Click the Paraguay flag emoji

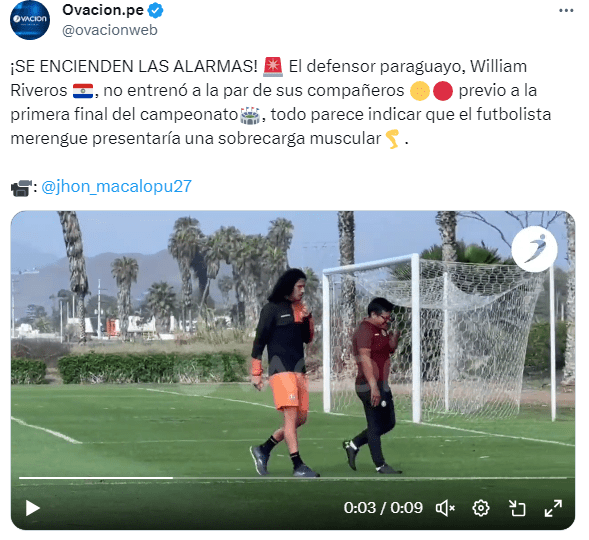83,91
